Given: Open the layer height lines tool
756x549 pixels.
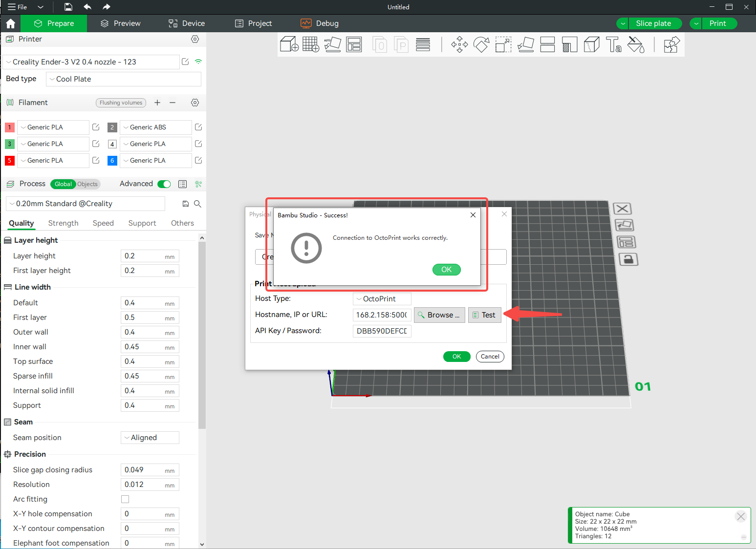Looking at the screenshot, I should point(423,44).
